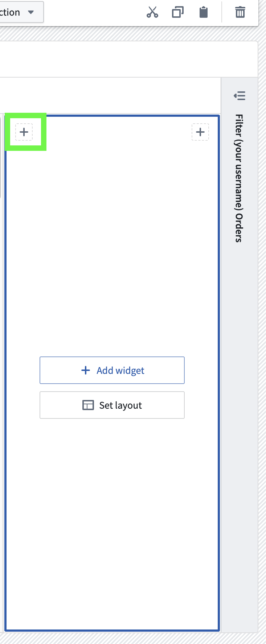Click the Copy icon in the toolbar
This screenshot has width=266, height=644.
pyautogui.click(x=178, y=12)
